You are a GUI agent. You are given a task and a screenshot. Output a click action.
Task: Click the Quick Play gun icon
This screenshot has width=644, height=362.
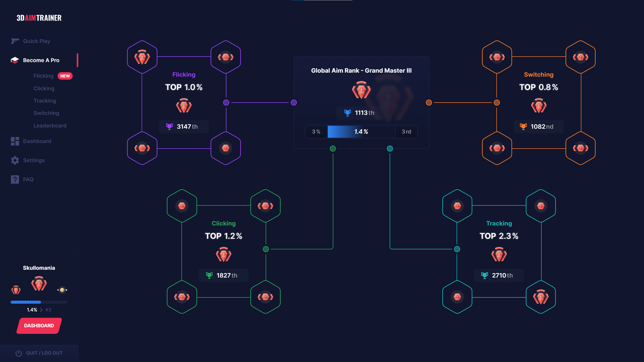pos(15,41)
